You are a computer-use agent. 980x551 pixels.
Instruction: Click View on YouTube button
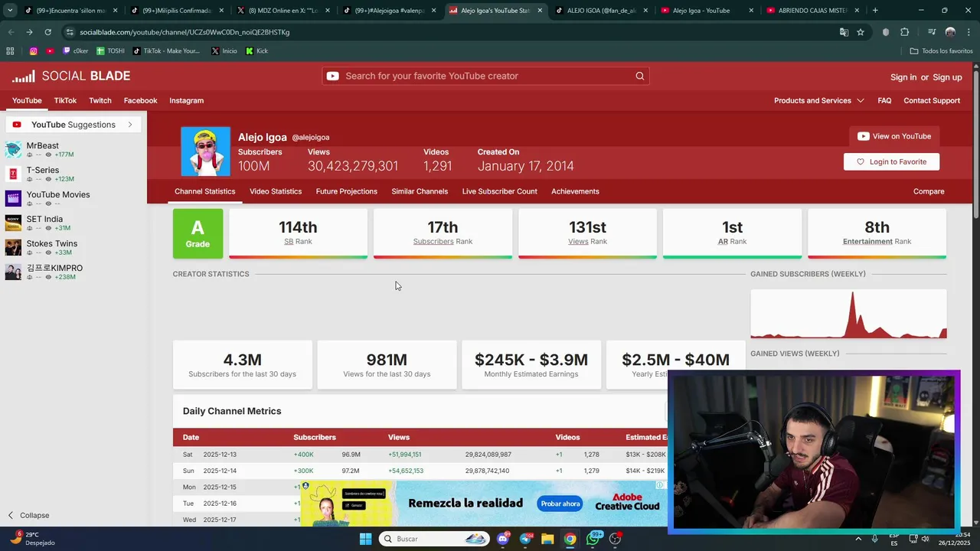click(x=894, y=136)
